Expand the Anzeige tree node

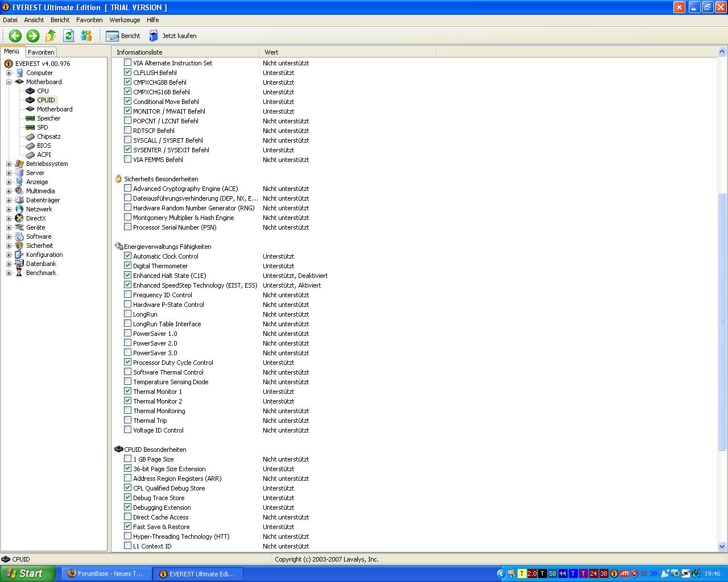[9, 182]
